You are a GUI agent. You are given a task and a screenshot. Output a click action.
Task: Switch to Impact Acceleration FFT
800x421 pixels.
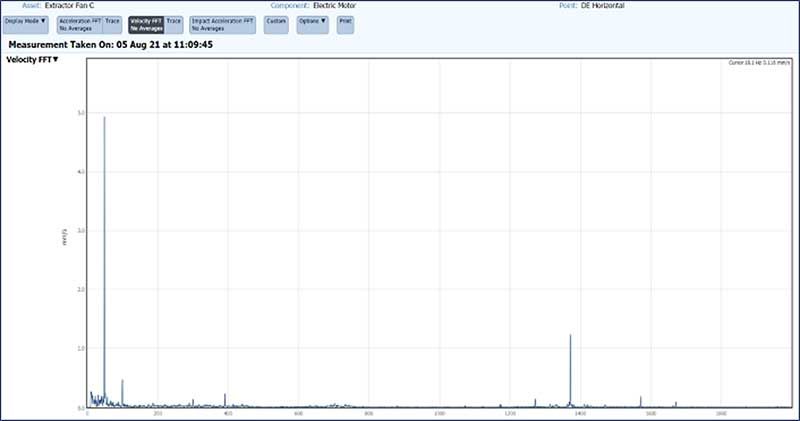[222, 24]
